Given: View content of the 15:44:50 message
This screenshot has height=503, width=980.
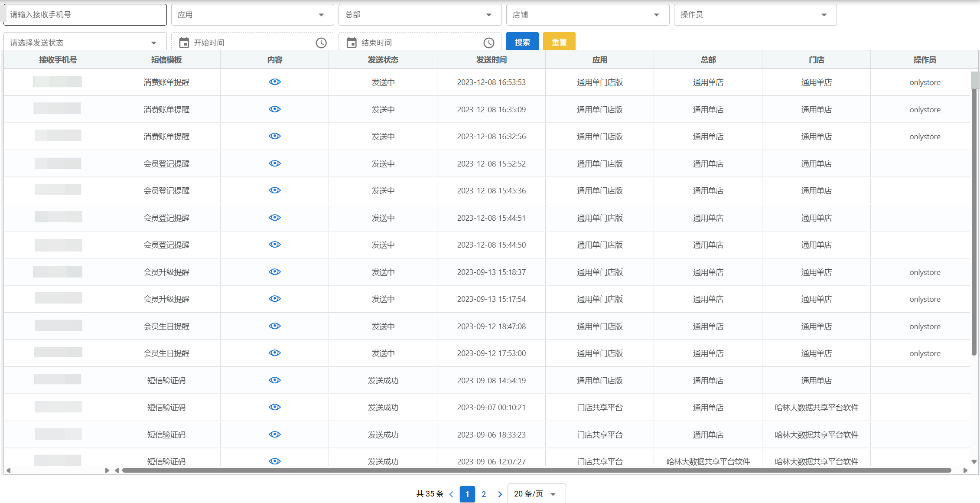Looking at the screenshot, I should [275, 245].
